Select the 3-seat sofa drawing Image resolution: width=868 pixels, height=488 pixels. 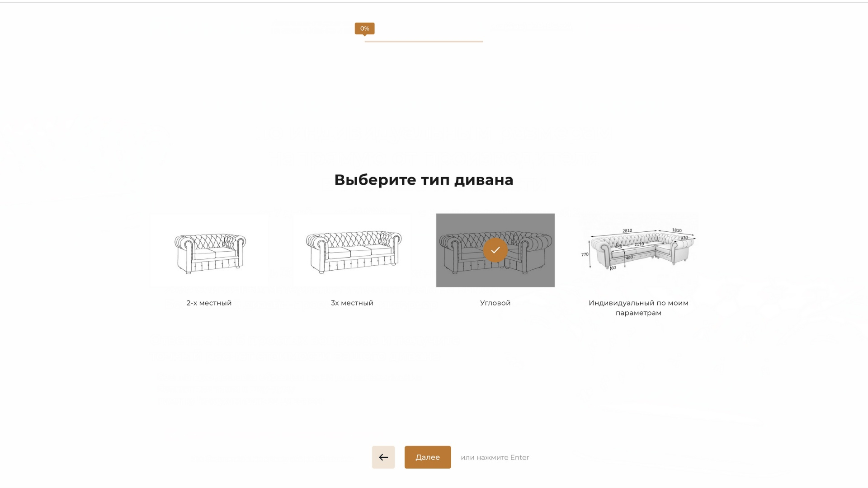[353, 251]
